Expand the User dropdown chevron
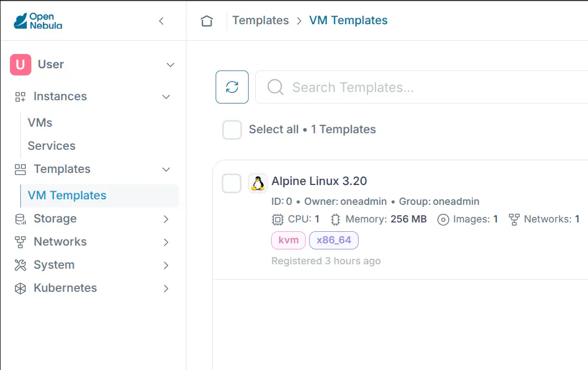Viewport: 588px width, 370px height. coord(171,65)
